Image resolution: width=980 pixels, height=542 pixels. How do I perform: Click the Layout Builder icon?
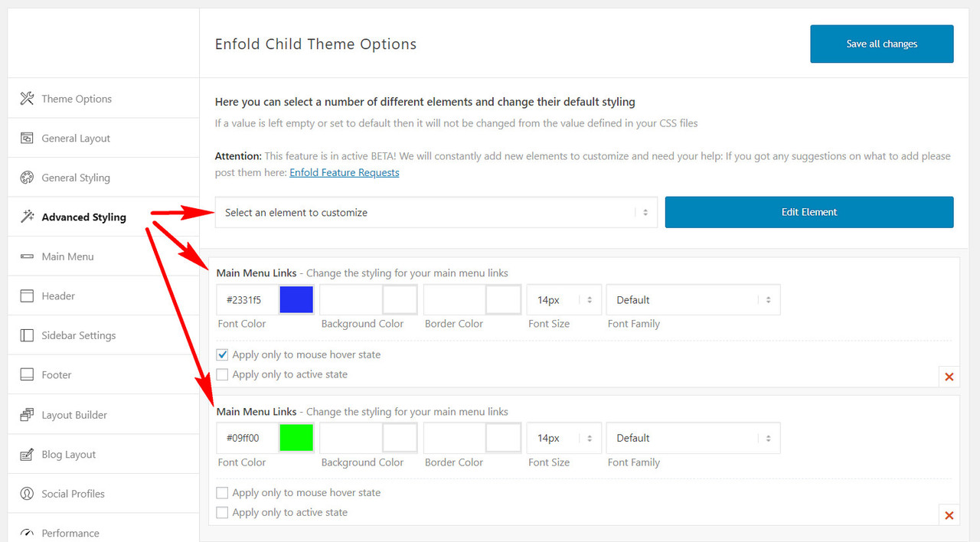click(x=27, y=414)
